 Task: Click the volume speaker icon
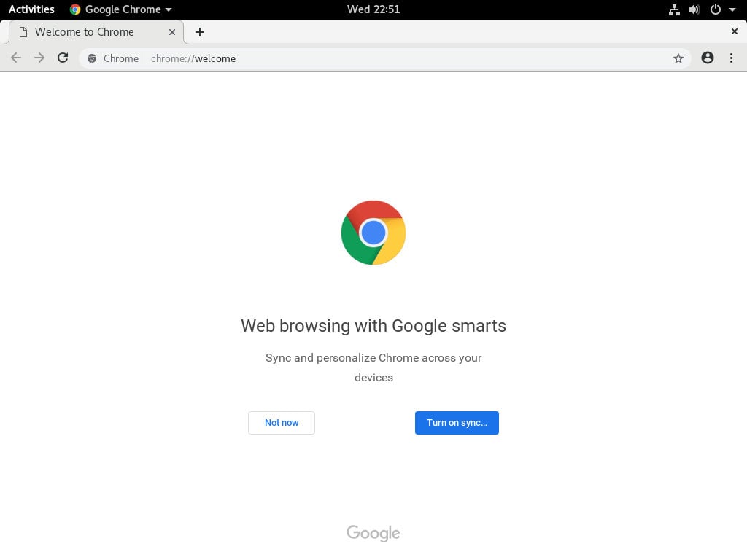tap(694, 9)
